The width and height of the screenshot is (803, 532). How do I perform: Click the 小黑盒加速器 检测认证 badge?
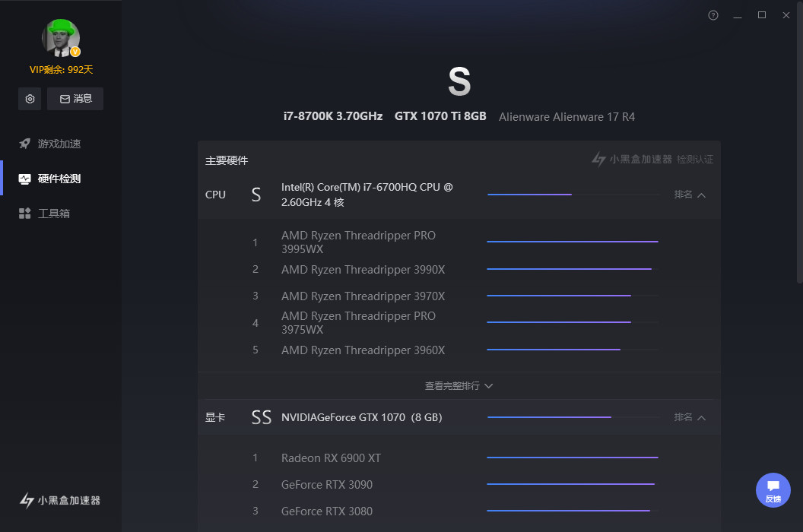(x=652, y=159)
